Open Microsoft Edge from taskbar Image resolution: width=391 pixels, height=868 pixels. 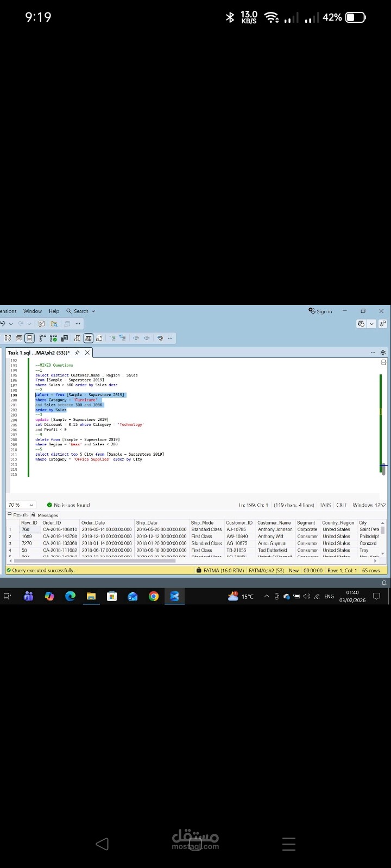[70, 596]
